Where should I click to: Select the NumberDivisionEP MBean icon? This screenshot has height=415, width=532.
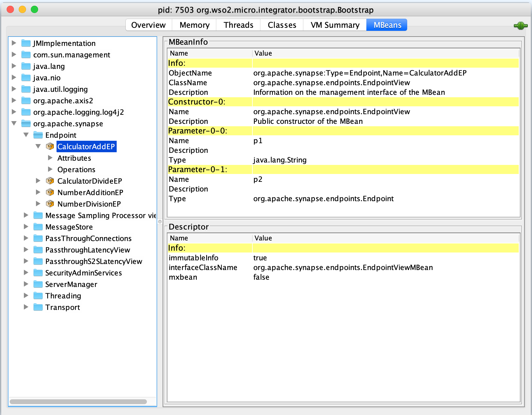(50, 204)
